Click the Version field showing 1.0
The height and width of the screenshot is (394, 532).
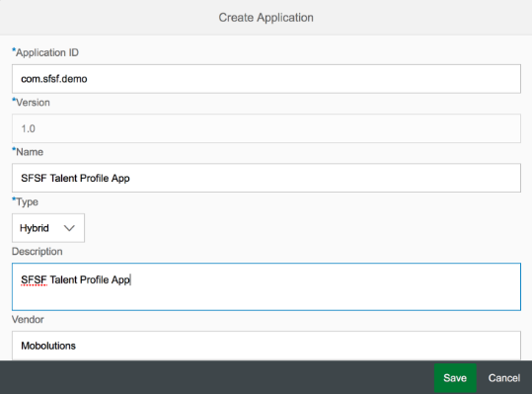point(266,128)
